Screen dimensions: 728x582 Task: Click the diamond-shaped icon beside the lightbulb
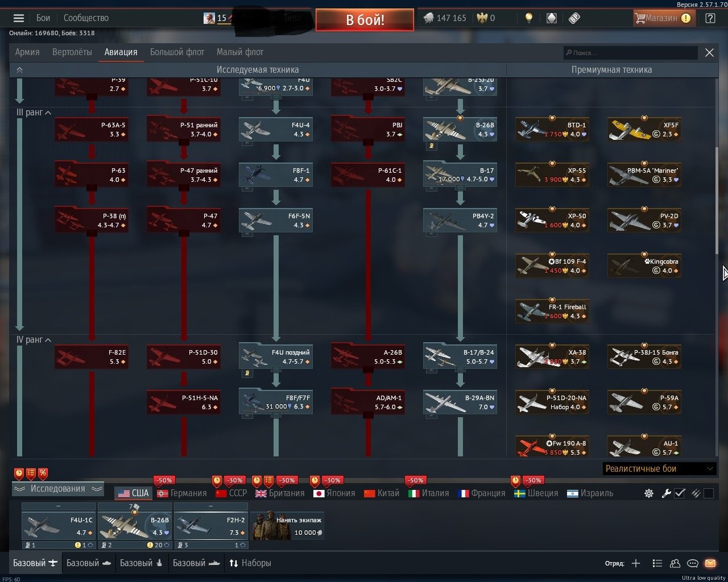[552, 18]
